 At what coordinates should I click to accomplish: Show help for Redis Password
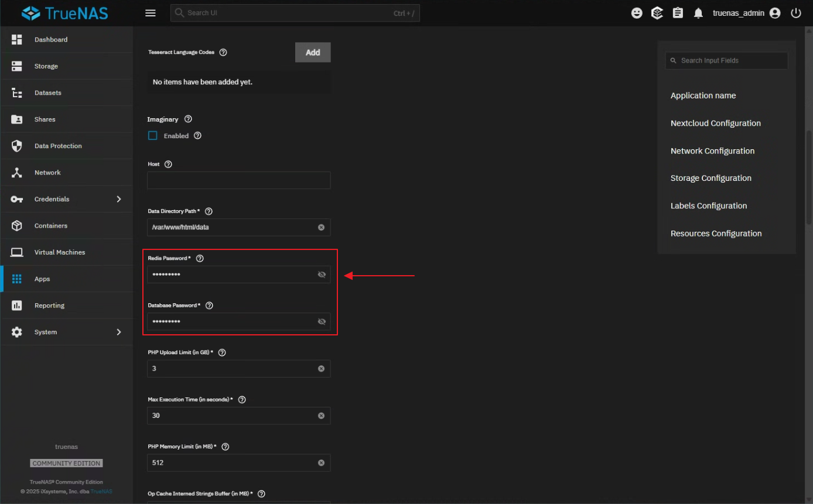[200, 258]
